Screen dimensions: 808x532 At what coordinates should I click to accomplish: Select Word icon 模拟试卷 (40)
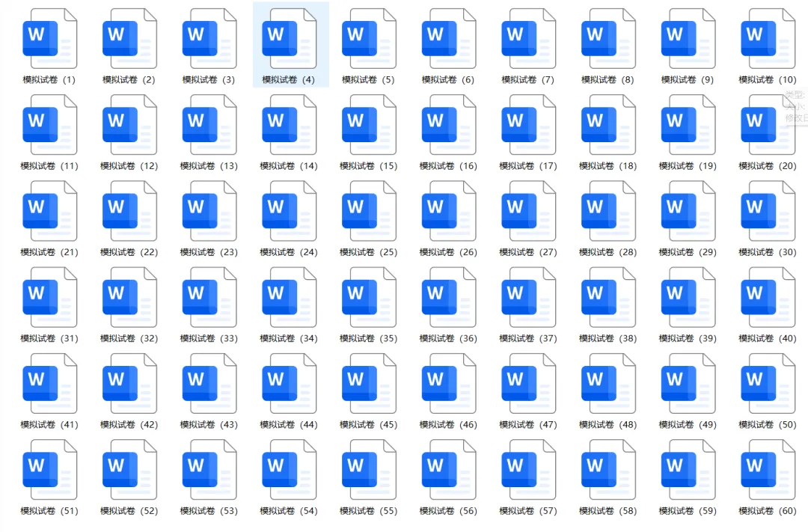tap(769, 298)
